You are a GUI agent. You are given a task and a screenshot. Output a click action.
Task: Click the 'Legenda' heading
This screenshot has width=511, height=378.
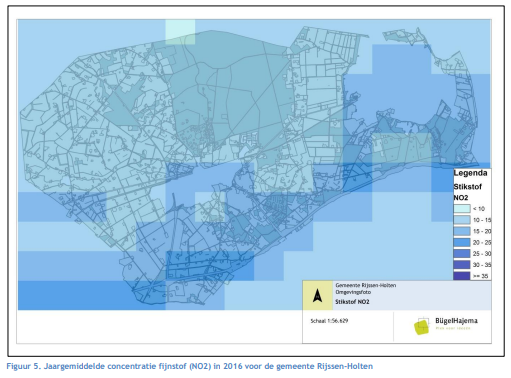point(470,173)
